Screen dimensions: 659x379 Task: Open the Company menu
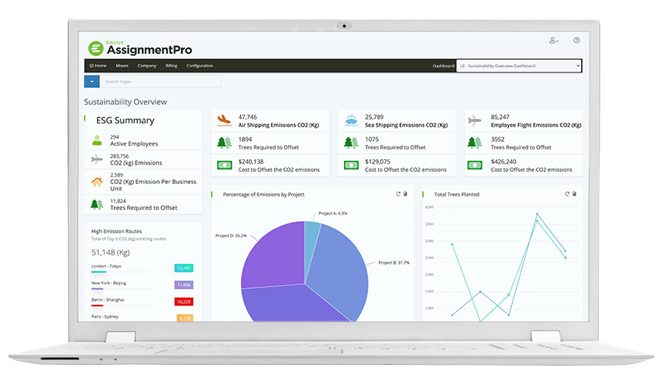click(x=147, y=66)
